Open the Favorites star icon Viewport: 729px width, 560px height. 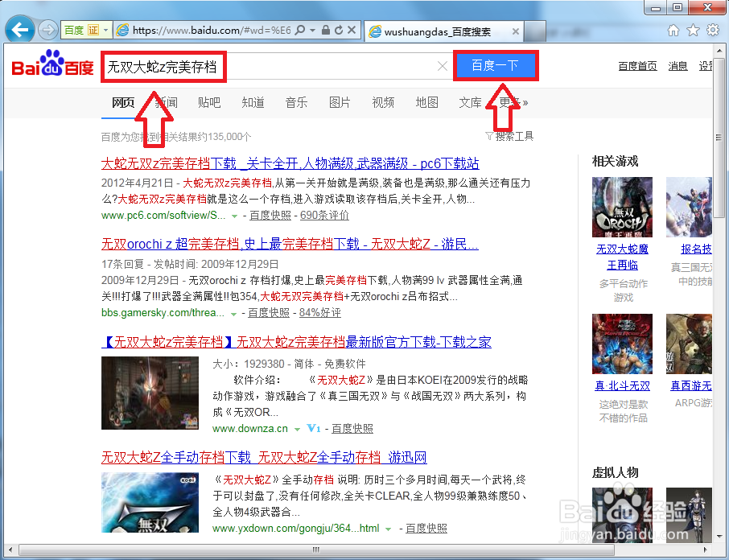click(694, 31)
